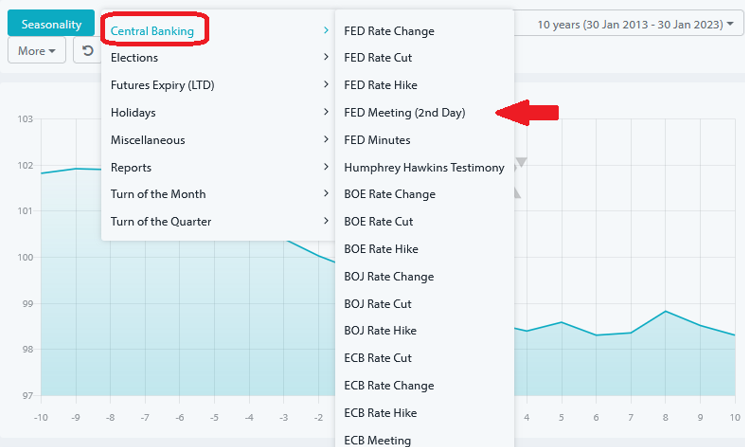Viewport: 745px width, 447px height.
Task: Open the Miscellaneous submenu
Action: pyautogui.click(x=148, y=140)
